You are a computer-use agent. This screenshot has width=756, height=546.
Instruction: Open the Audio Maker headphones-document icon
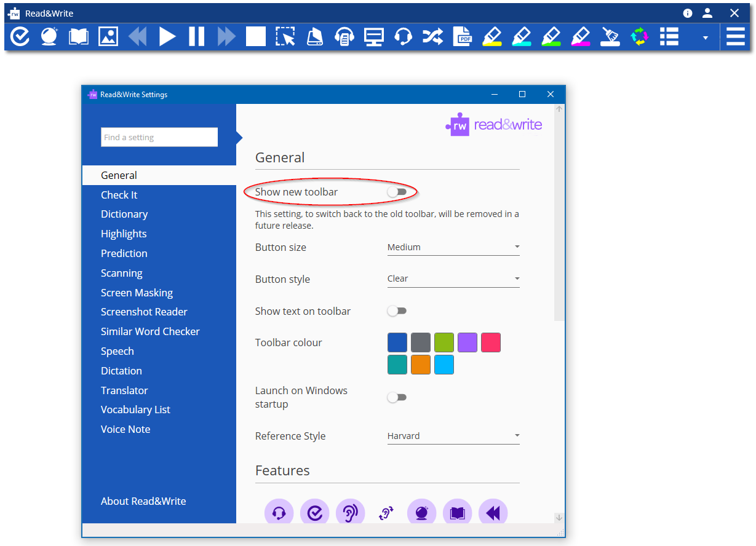344,37
